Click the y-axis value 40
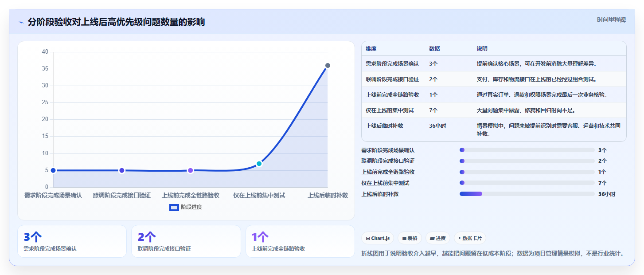 (45, 52)
